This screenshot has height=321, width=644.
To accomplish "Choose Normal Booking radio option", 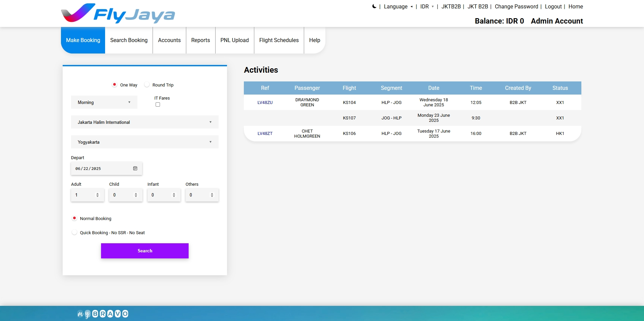I will pyautogui.click(x=74, y=218).
